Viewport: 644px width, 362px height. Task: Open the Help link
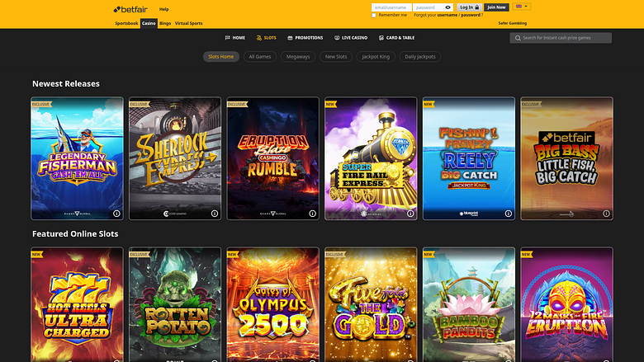(163, 9)
